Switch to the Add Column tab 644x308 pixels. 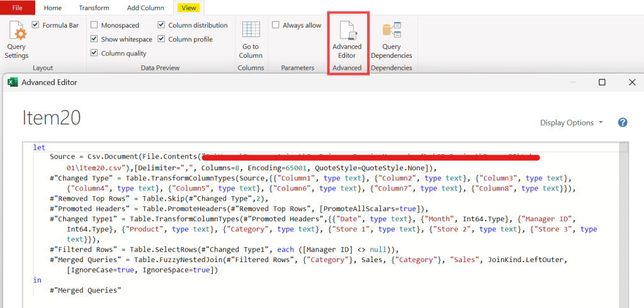[x=145, y=8]
